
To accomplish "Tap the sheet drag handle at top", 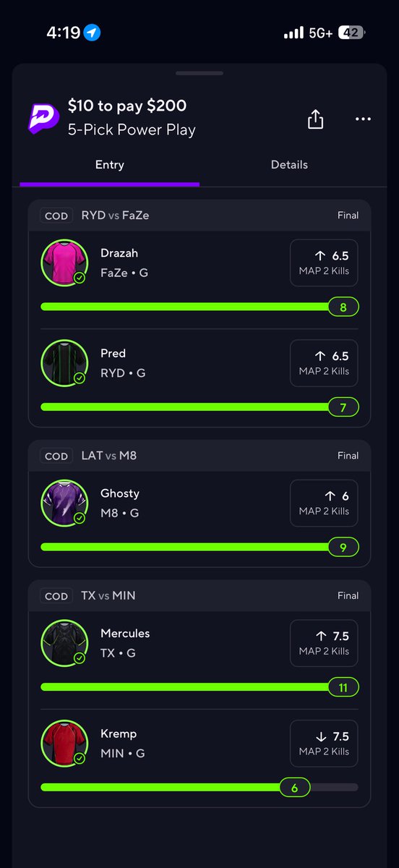I will 199,73.
